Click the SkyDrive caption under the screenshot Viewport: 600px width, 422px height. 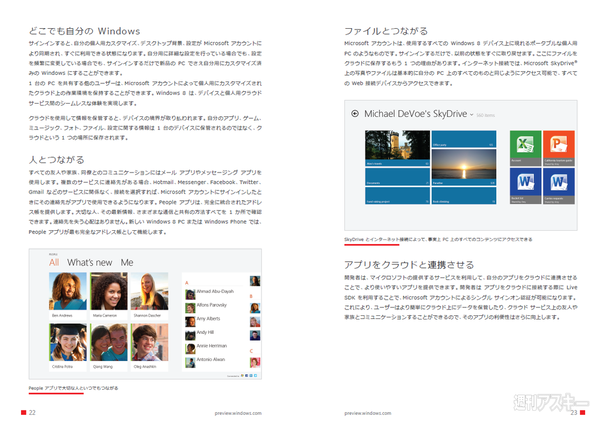pyautogui.click(x=438, y=240)
